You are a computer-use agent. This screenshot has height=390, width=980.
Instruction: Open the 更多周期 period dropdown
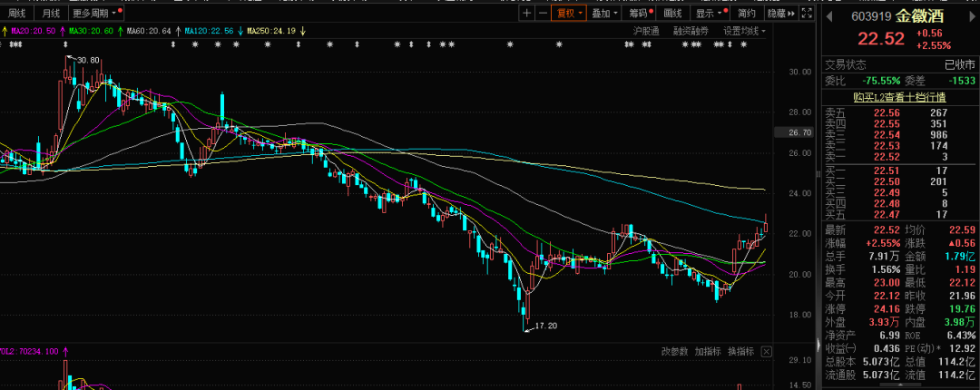(95, 13)
